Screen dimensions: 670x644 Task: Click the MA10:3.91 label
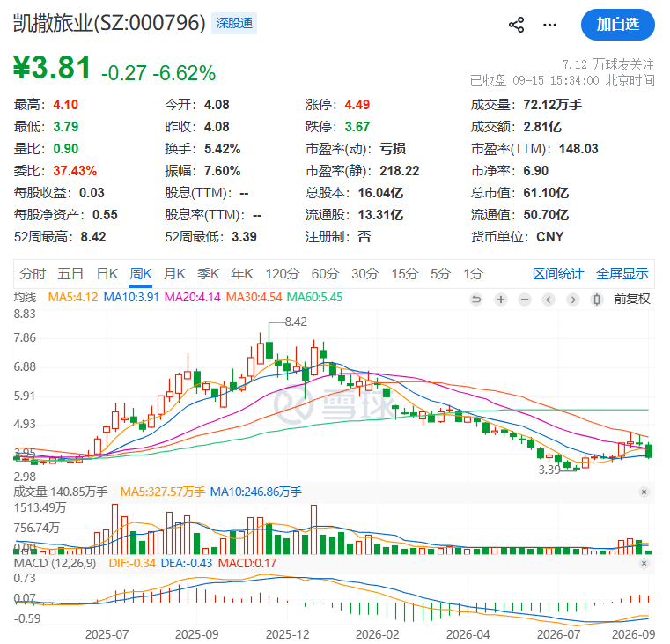pos(131,297)
